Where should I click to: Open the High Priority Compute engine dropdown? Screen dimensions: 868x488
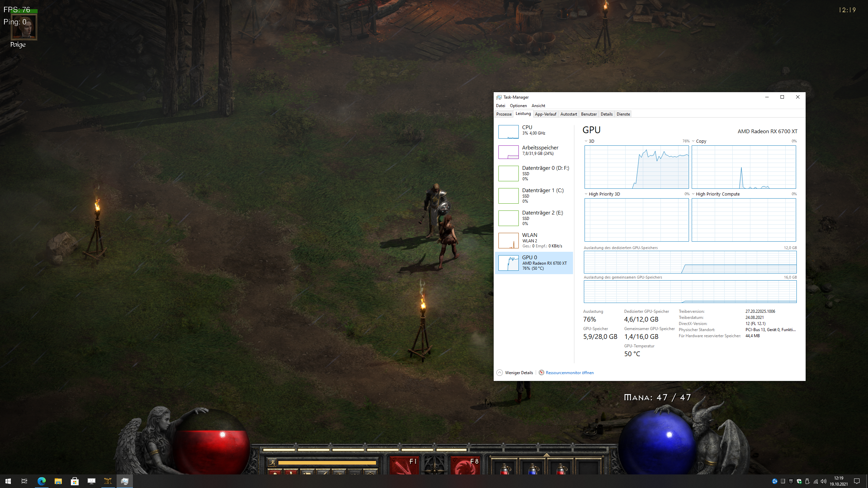[x=693, y=194]
